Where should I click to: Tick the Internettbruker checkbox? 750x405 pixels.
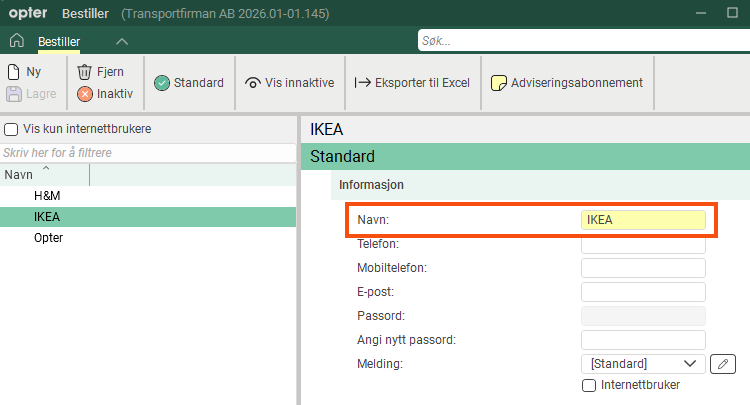[x=589, y=385]
